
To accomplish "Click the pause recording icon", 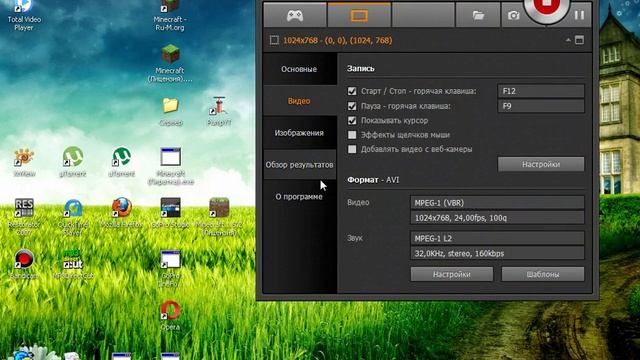I will [x=579, y=16].
